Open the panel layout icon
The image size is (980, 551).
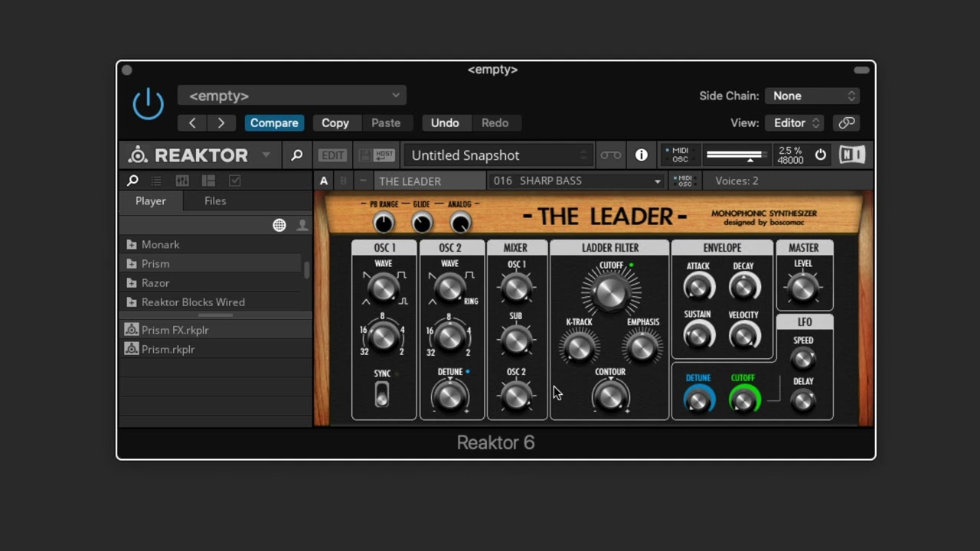point(208,181)
